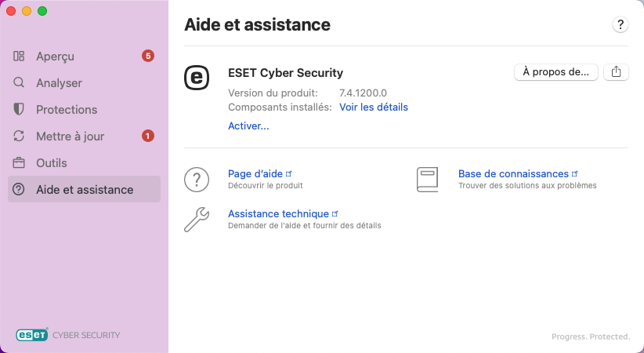This screenshot has width=644, height=353.
Task: Click the magnifier Analyser icon
Action: coord(20,83)
